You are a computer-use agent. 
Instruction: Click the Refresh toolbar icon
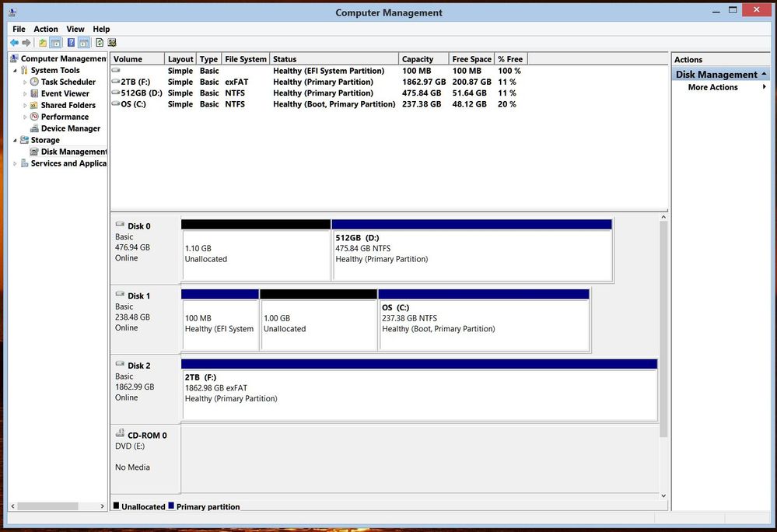click(x=99, y=43)
